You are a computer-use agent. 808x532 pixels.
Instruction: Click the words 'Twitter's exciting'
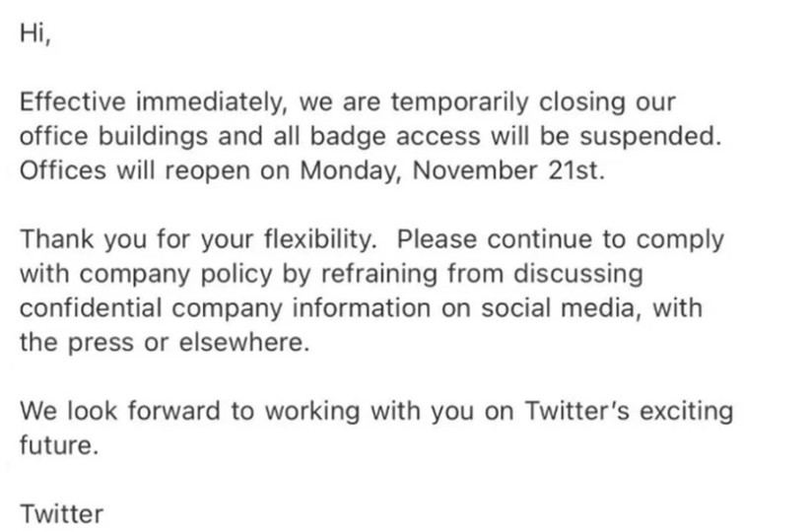point(630,411)
